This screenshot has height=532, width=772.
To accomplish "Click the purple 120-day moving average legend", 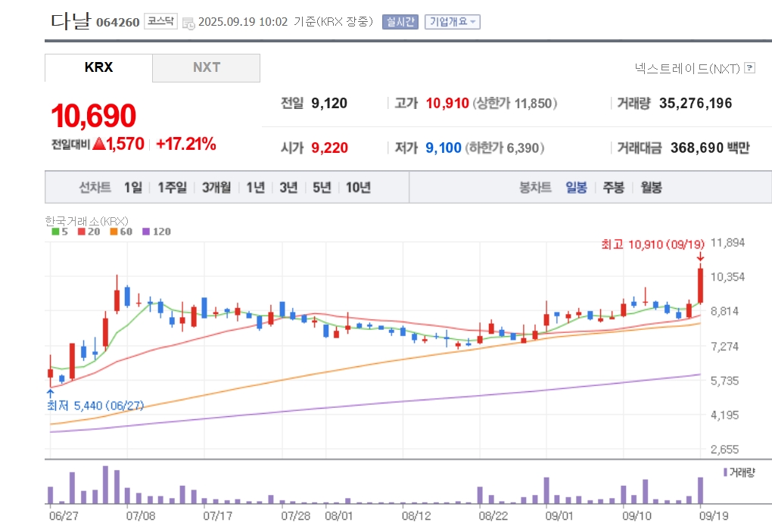I will coord(157,232).
